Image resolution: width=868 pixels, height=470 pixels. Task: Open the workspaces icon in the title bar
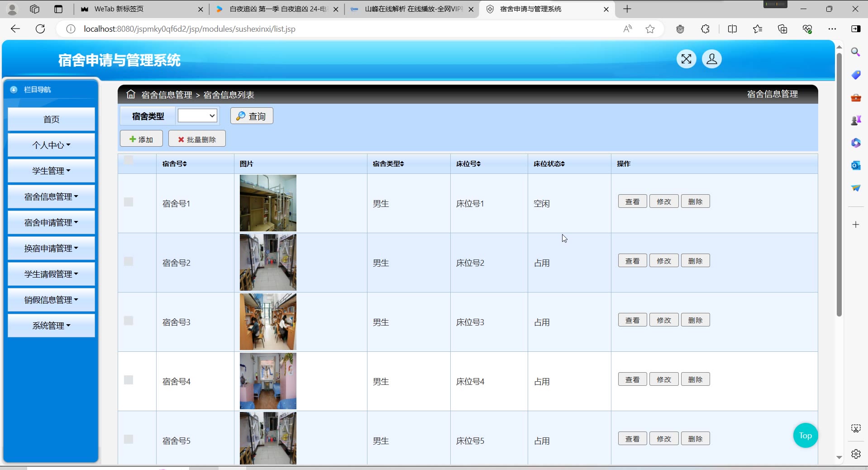[34, 9]
